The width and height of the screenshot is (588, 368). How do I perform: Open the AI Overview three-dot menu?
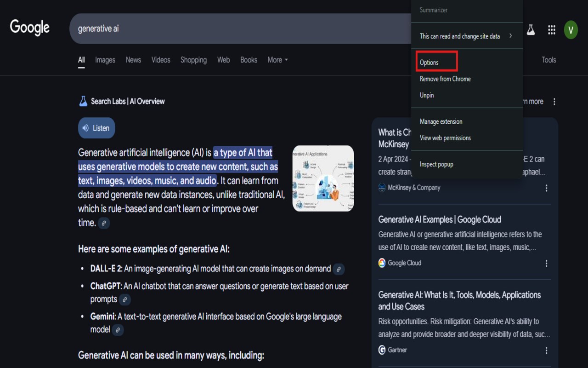tap(554, 102)
